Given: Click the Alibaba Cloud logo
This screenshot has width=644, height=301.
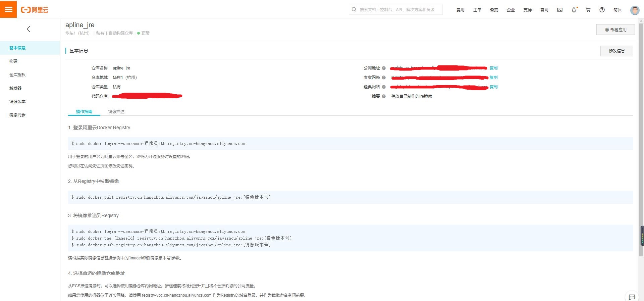Looking at the screenshot, I should (35, 10).
